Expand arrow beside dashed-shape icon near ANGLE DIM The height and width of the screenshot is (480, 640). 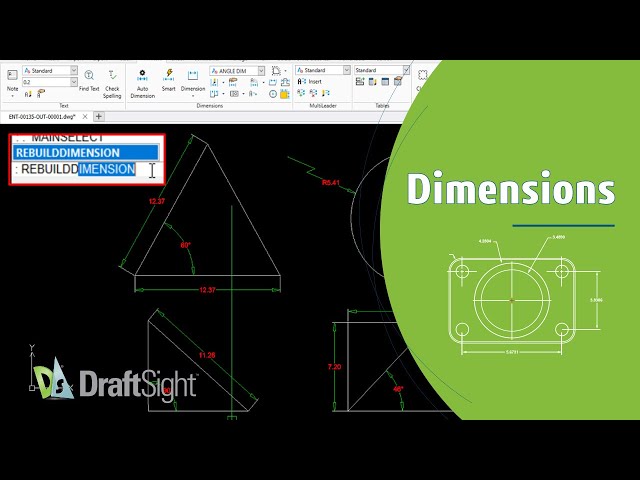tap(285, 71)
